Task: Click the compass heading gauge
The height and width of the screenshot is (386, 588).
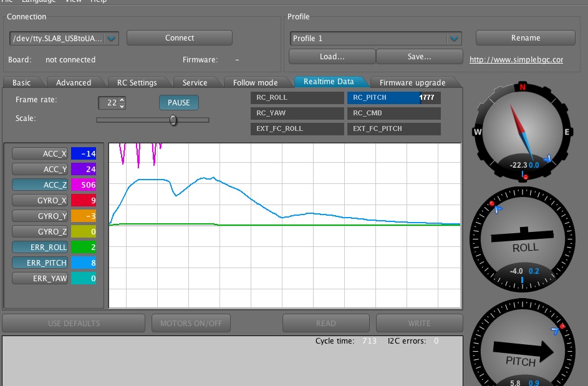Action: [x=522, y=133]
